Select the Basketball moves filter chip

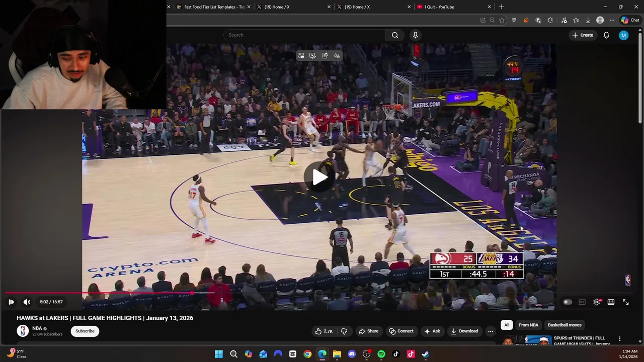point(565,325)
